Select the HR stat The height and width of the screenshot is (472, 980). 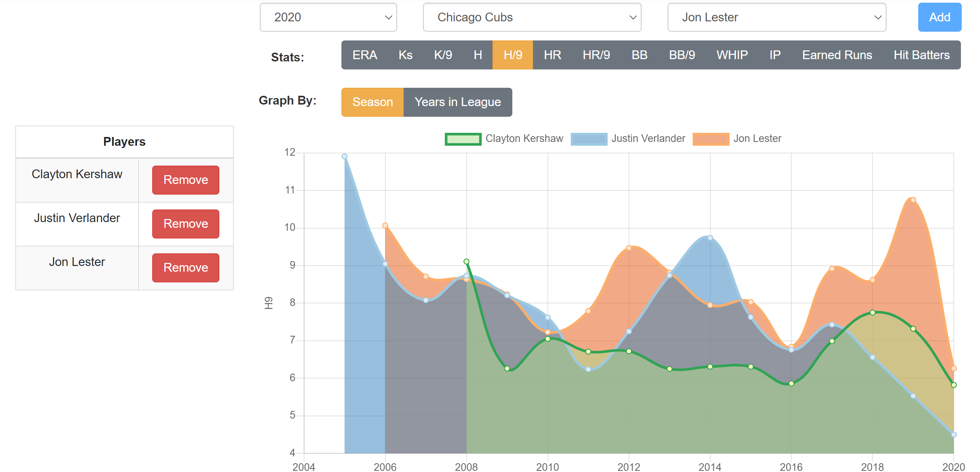click(x=552, y=55)
